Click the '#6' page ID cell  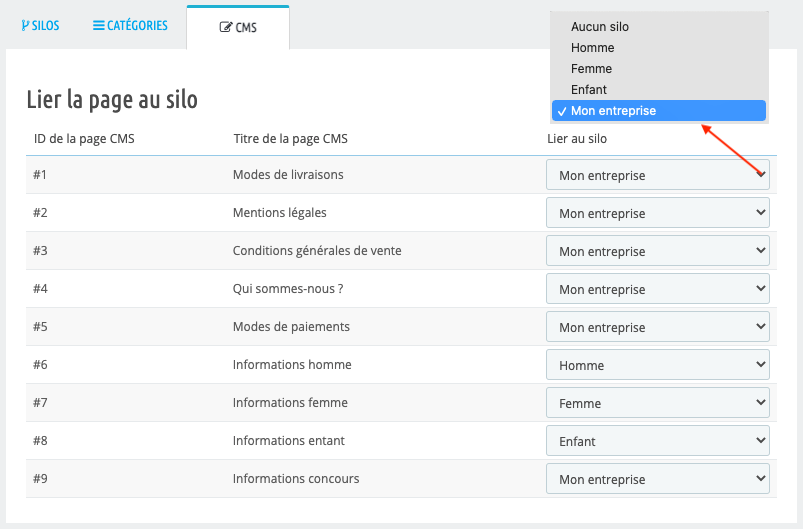pos(40,365)
